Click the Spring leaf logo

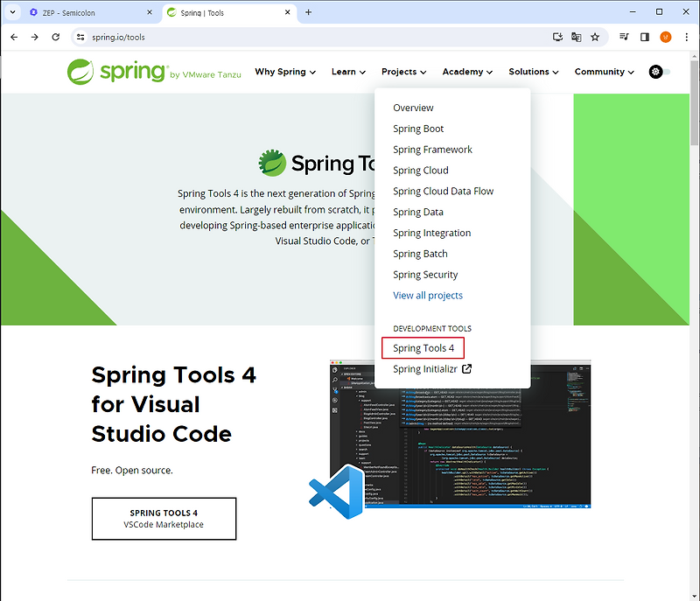coord(80,72)
